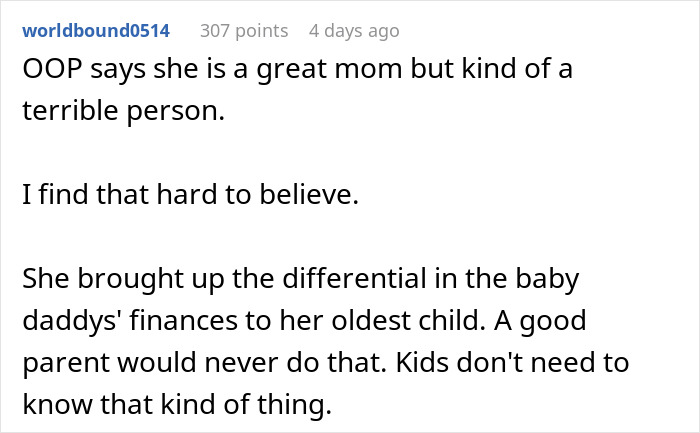Viewport: 700px width, 433px height.
Task: Click the '4 days ago' timestamp
Action: click(x=355, y=30)
